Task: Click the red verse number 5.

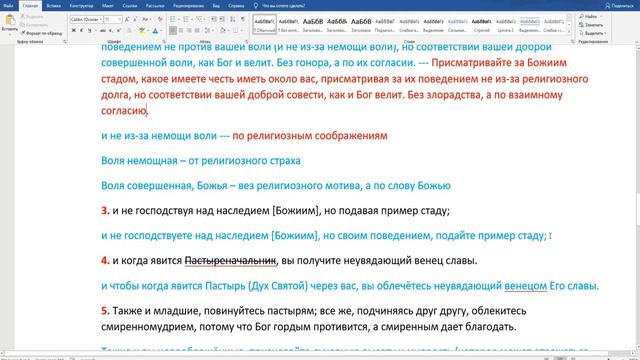Action: [x=105, y=311]
